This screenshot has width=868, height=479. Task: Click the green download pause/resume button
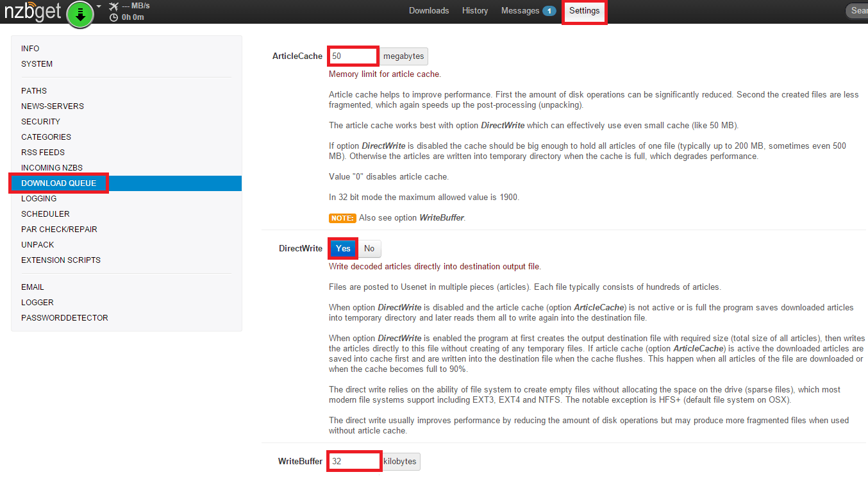pyautogui.click(x=80, y=14)
